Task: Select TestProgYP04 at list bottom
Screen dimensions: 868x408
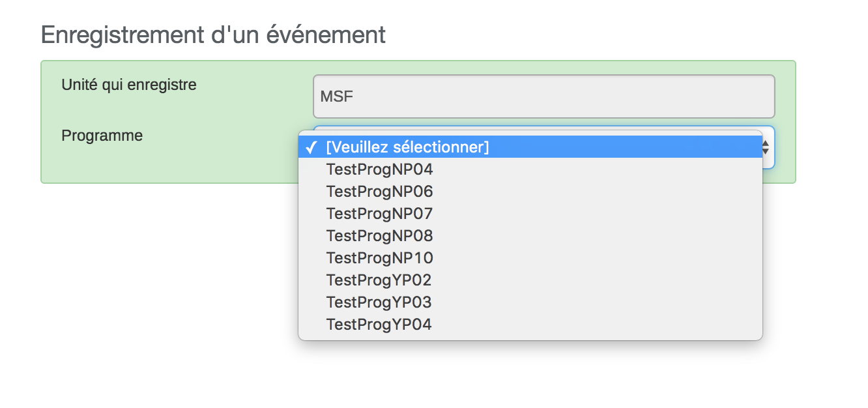Action: click(x=379, y=325)
